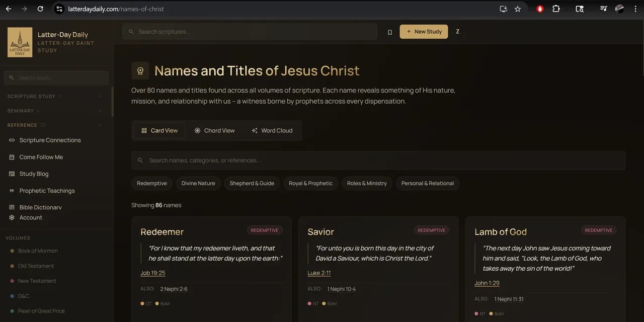Filter names by Redemptive category

(152, 183)
